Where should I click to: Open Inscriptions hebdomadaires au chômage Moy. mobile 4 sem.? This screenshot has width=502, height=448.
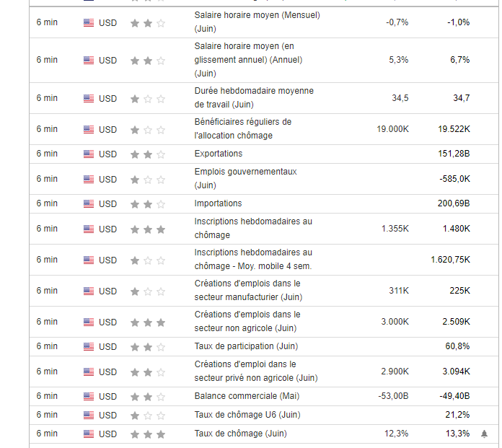point(253,259)
